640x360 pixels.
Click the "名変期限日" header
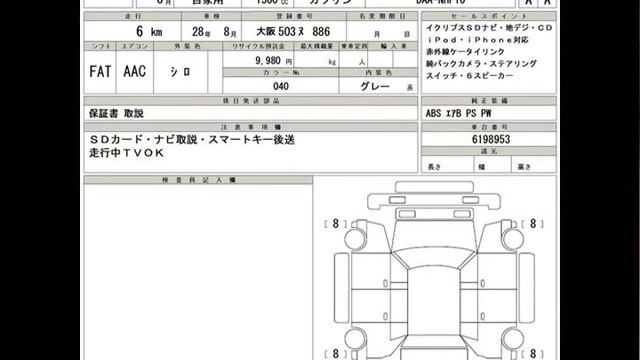(382, 16)
